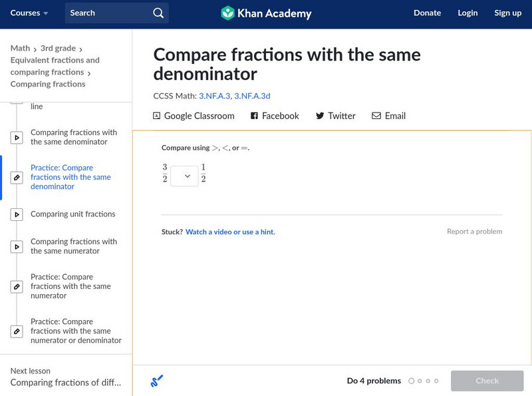
Task: Open the Courses dropdown menu
Action: (x=29, y=13)
